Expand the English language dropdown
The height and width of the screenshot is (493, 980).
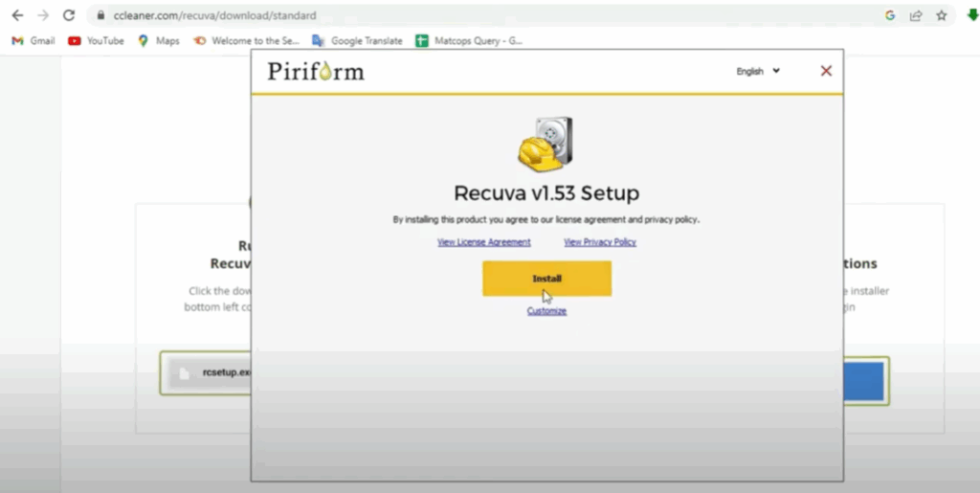point(758,71)
